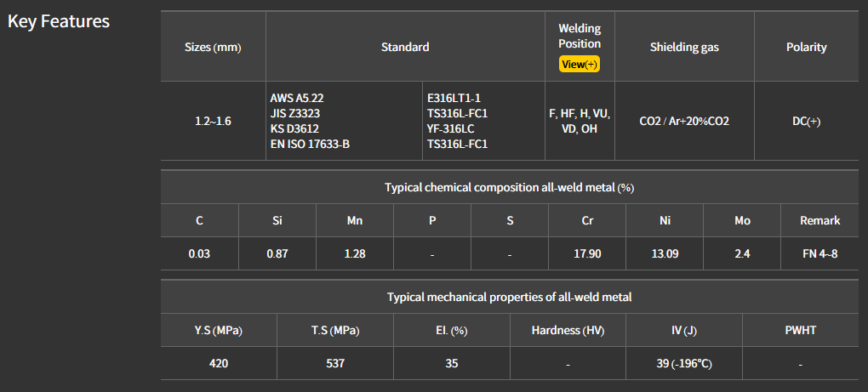Click the Typical chemical composition table title

pyautogui.click(x=509, y=187)
